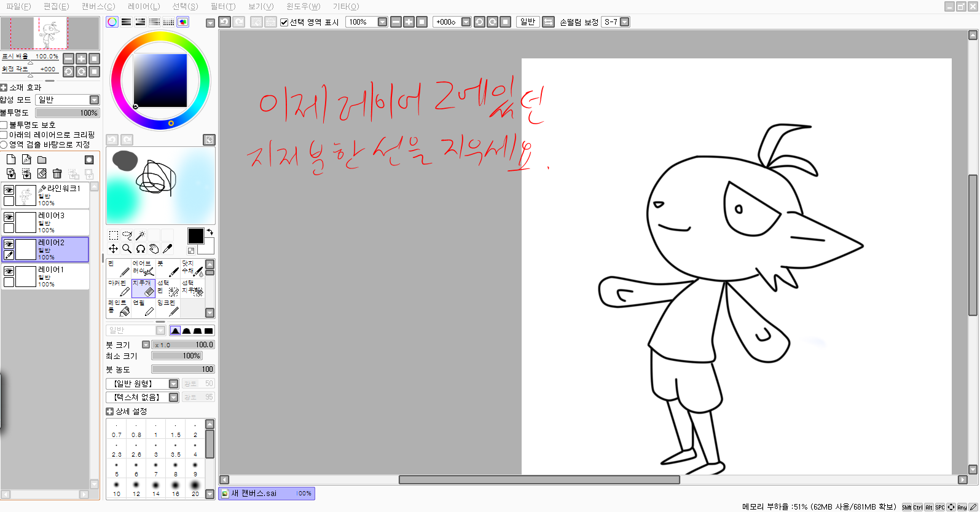Viewport: 980px width, 512px height.
Task: Select the rotate view tool
Action: (141, 249)
